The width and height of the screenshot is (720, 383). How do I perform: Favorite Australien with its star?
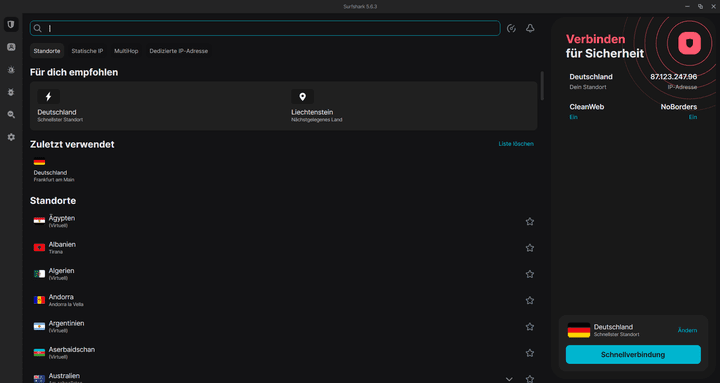point(529,379)
